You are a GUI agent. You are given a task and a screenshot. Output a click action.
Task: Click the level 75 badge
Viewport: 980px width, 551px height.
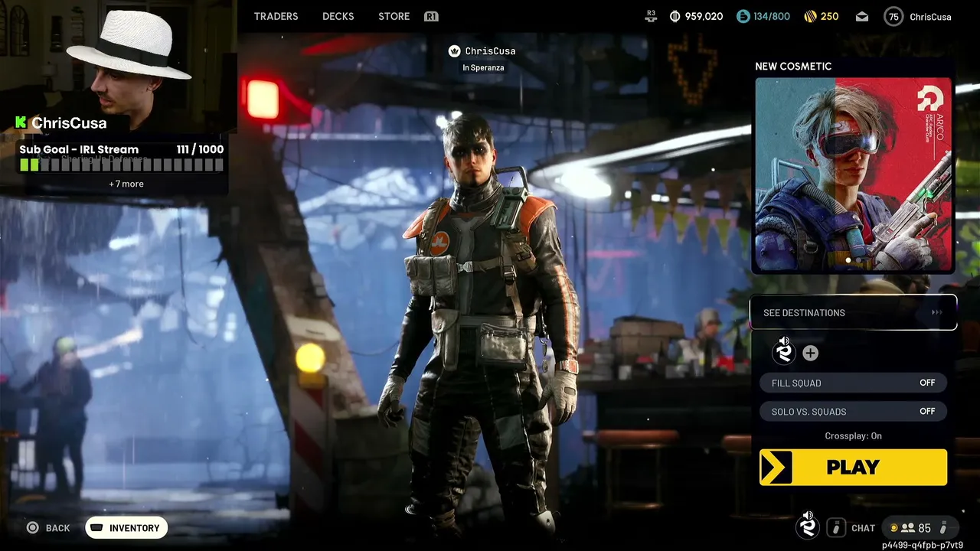[x=893, y=16]
